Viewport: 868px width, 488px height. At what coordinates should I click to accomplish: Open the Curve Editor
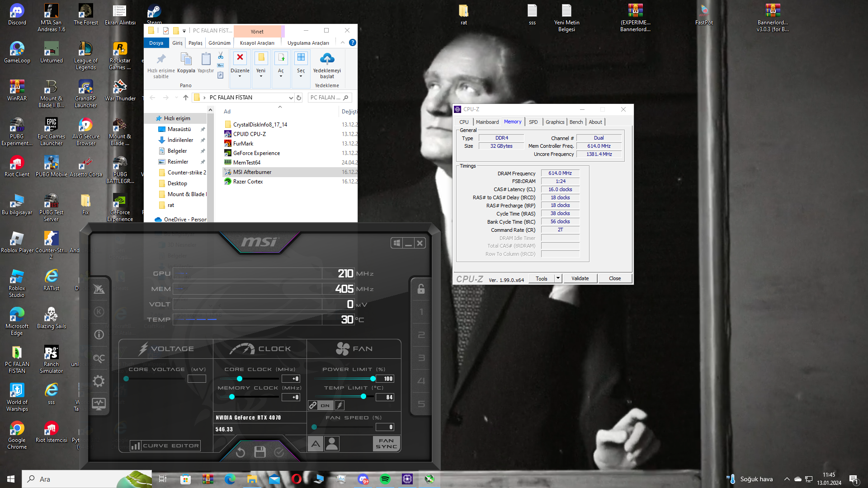[x=165, y=446]
